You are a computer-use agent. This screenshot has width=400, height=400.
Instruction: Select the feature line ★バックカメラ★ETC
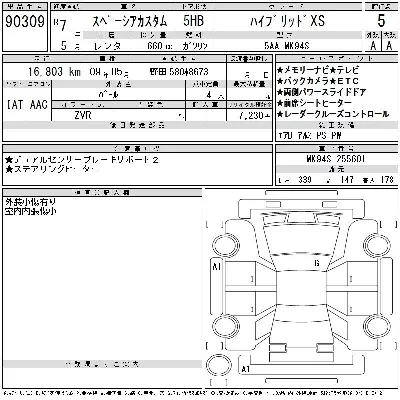point(318,81)
